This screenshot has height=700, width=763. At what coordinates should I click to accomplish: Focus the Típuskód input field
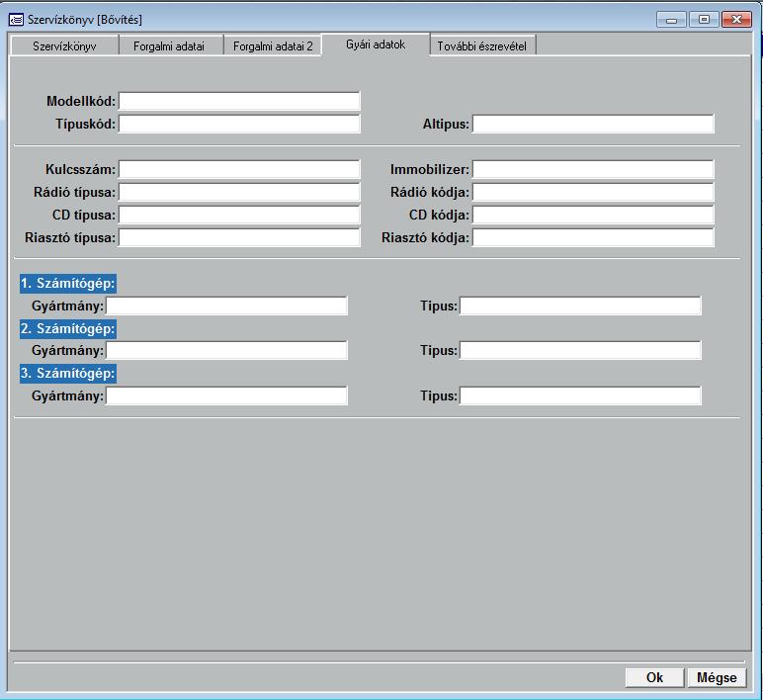[x=239, y=125]
